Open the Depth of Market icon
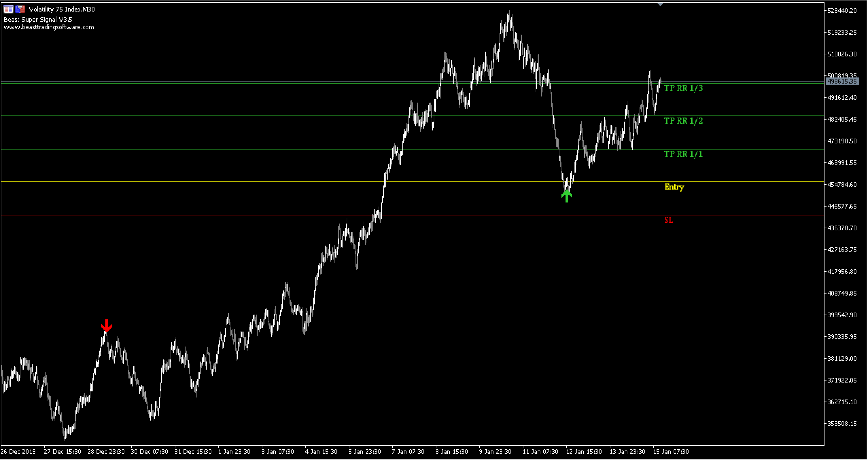The width and height of the screenshot is (868, 460). (x=8, y=9)
